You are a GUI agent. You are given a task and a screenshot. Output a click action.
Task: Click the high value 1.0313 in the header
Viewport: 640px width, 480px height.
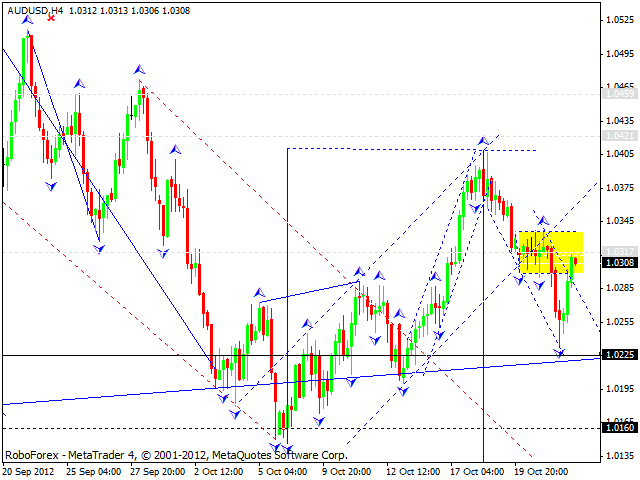point(114,11)
